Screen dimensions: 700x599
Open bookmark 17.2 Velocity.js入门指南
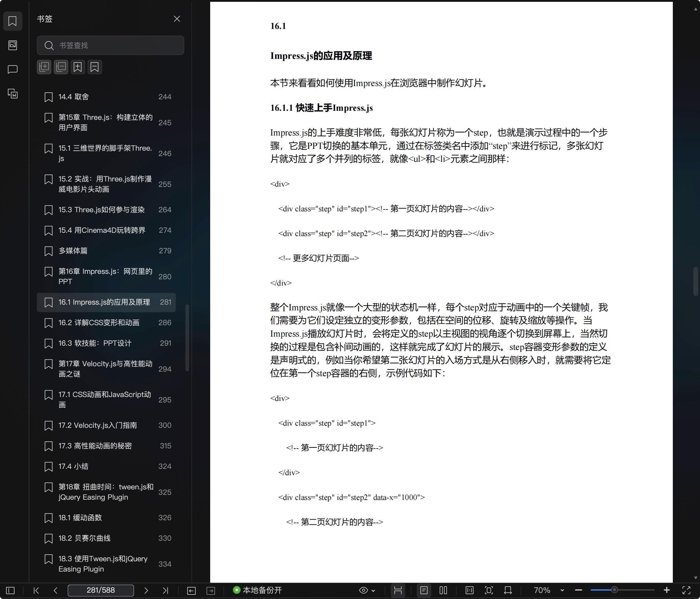(106, 425)
